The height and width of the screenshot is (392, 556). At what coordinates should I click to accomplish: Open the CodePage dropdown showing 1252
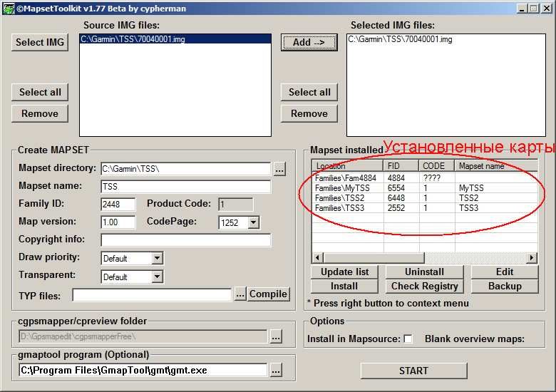coord(253,222)
